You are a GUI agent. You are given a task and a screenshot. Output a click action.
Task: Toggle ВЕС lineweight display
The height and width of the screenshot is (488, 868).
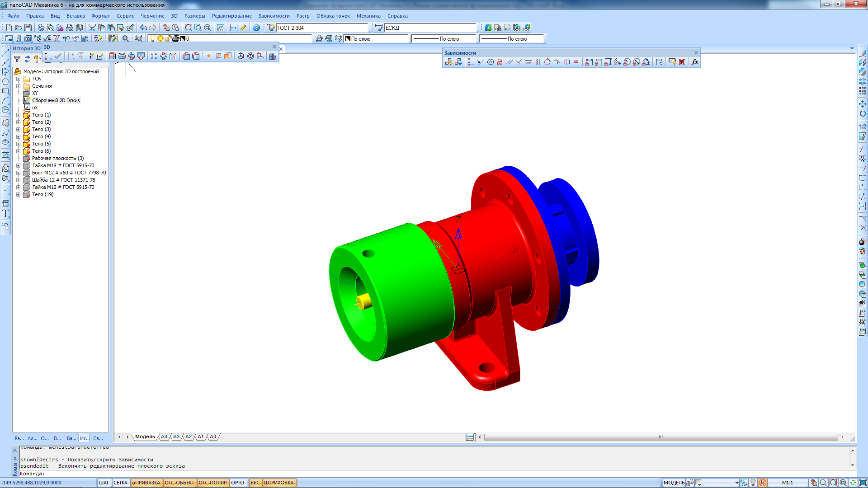coord(255,483)
